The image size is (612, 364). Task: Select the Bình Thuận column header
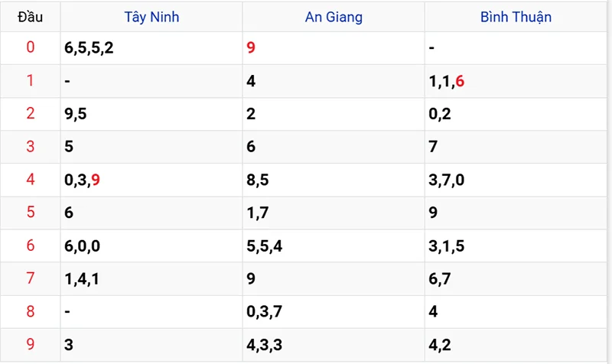click(x=516, y=17)
